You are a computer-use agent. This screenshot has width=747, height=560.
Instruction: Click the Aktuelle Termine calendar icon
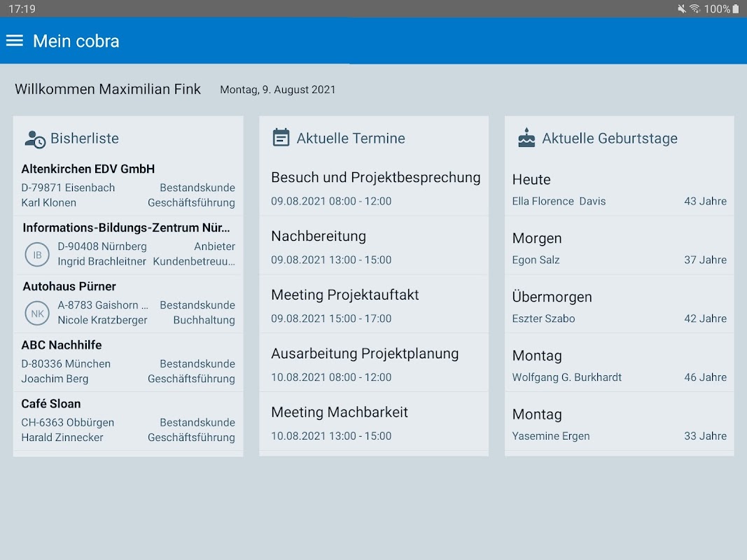(281, 138)
